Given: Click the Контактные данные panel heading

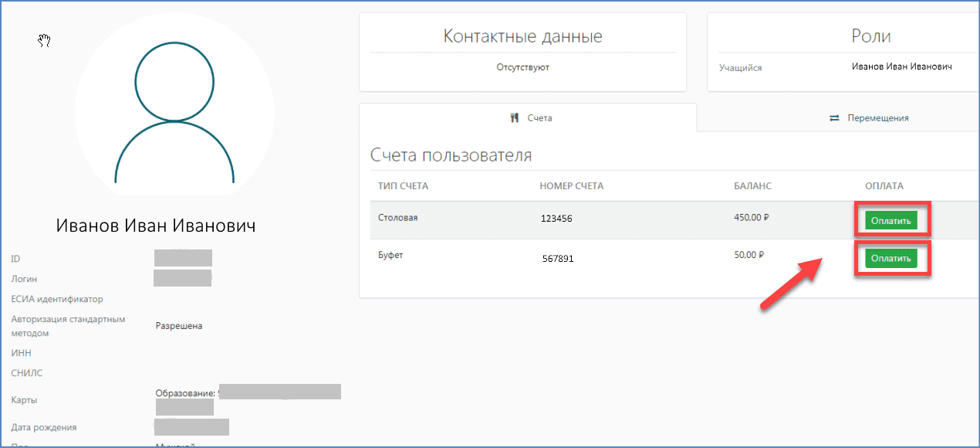Looking at the screenshot, I should tap(522, 36).
